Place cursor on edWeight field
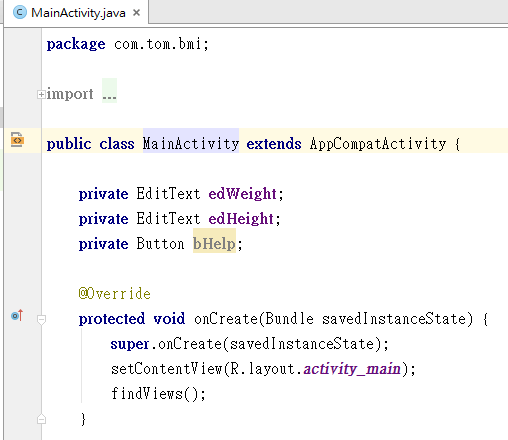This screenshot has height=440, width=508. 242,194
